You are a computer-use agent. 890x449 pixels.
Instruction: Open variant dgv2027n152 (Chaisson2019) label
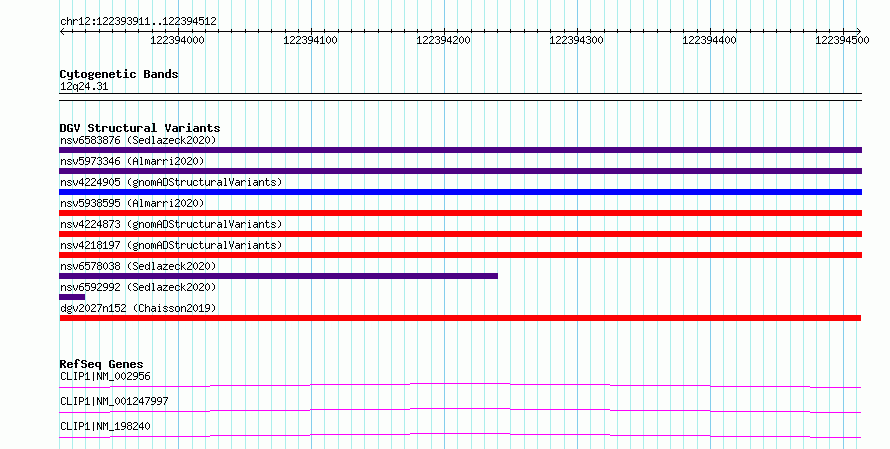click(138, 308)
